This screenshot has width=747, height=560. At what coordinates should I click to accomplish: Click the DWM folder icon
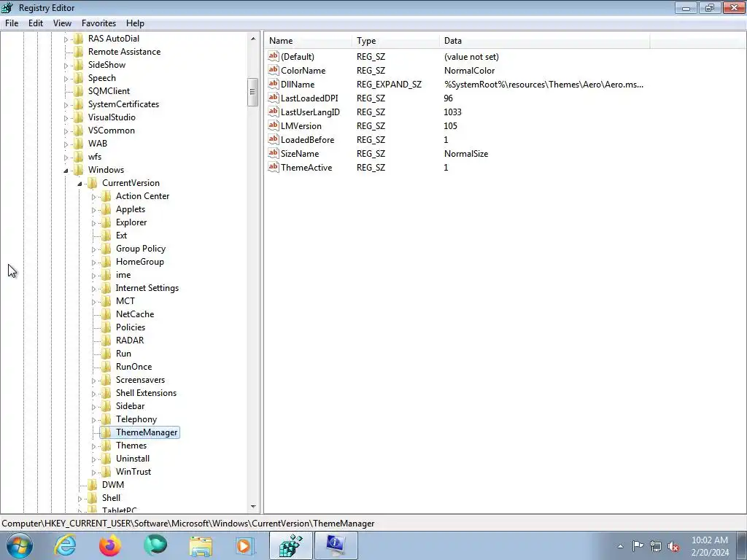pos(93,484)
